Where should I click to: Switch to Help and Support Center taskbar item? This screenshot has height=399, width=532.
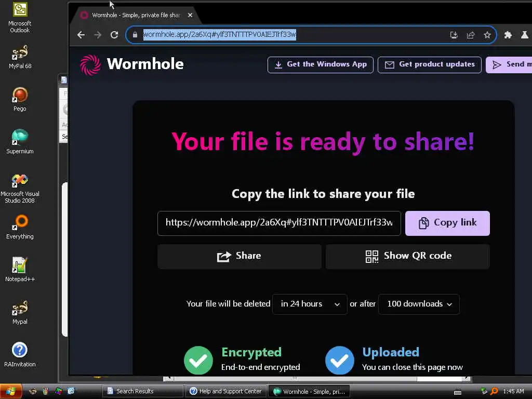point(225,391)
